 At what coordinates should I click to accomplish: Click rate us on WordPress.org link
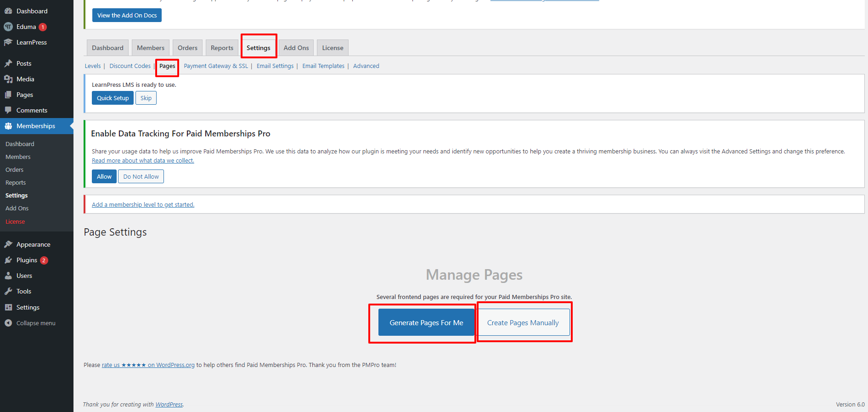[x=148, y=365]
